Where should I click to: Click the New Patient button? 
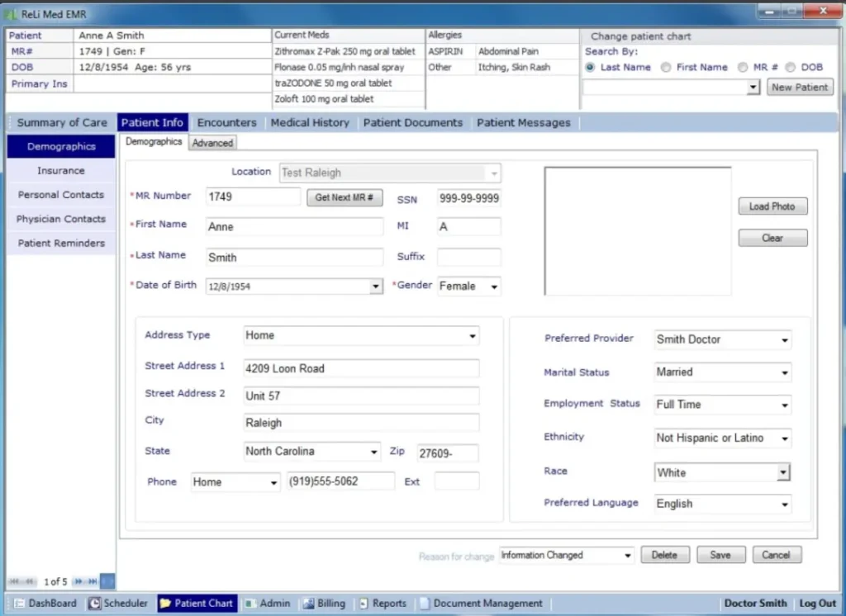point(799,87)
